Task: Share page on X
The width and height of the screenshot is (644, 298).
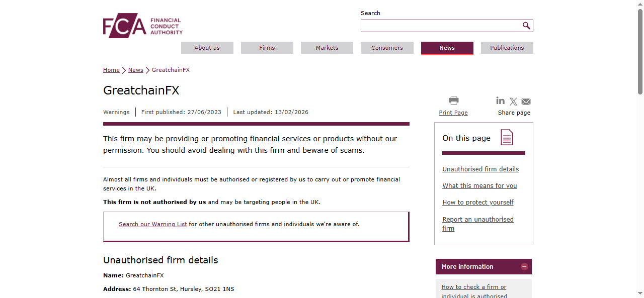Action: pos(513,102)
